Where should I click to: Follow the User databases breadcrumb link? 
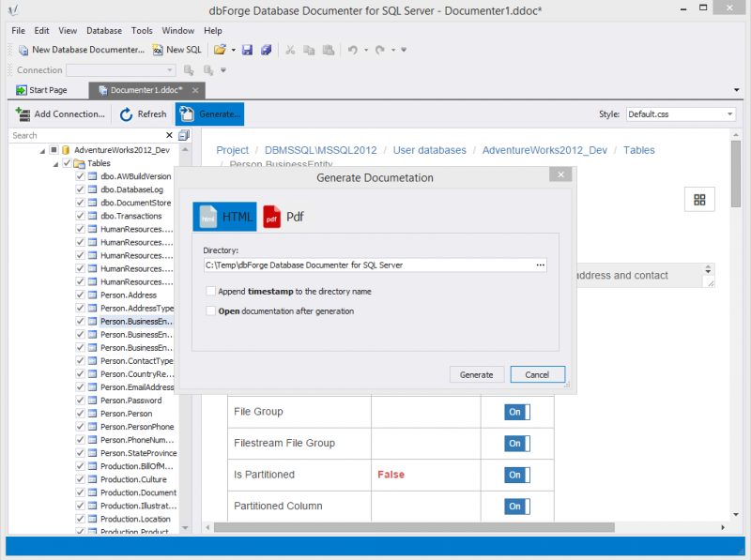click(x=430, y=150)
